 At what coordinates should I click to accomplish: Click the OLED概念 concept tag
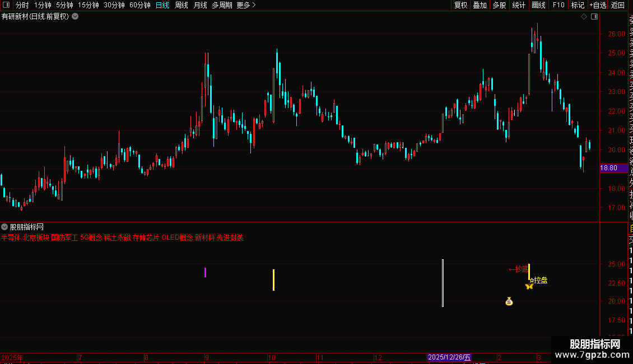177,237
